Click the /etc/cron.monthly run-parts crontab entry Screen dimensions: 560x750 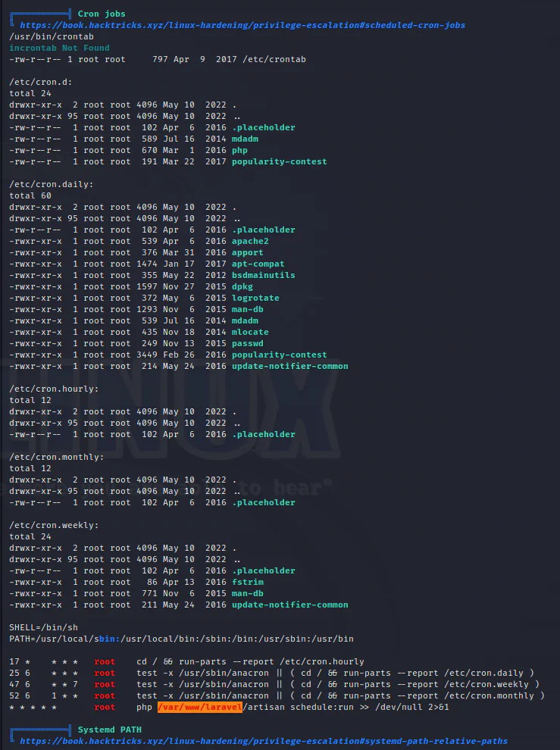(277, 696)
